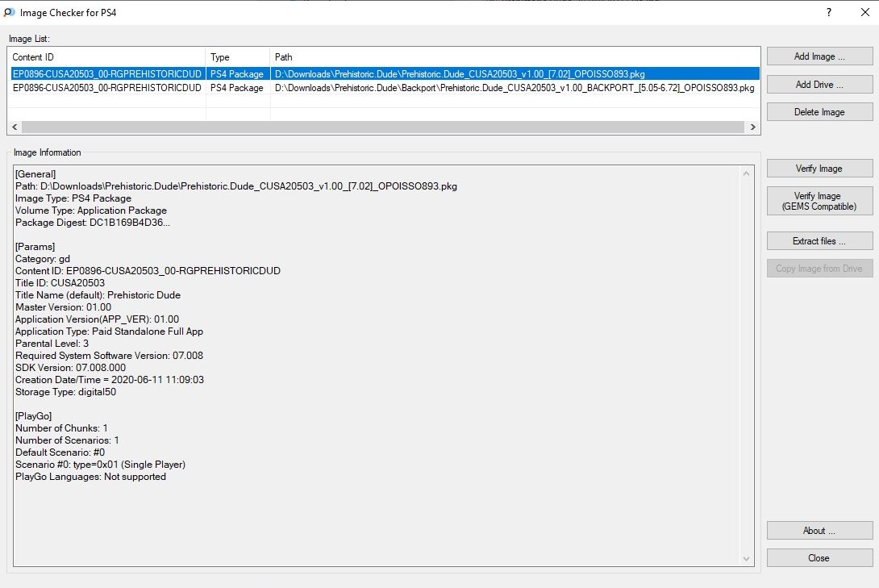Open the About ... dialog

point(819,531)
